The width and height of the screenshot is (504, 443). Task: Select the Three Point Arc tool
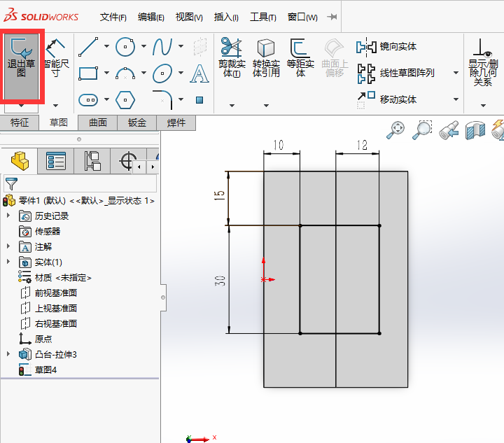point(125,73)
